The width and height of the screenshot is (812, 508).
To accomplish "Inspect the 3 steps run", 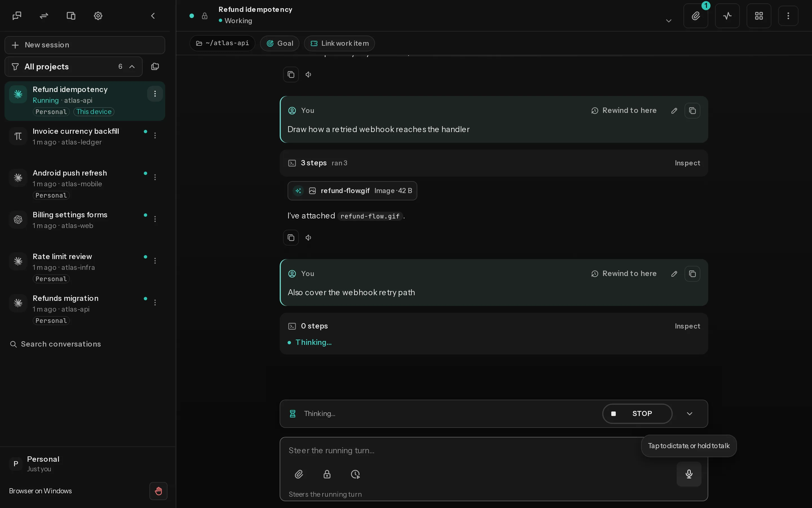I will (x=687, y=163).
